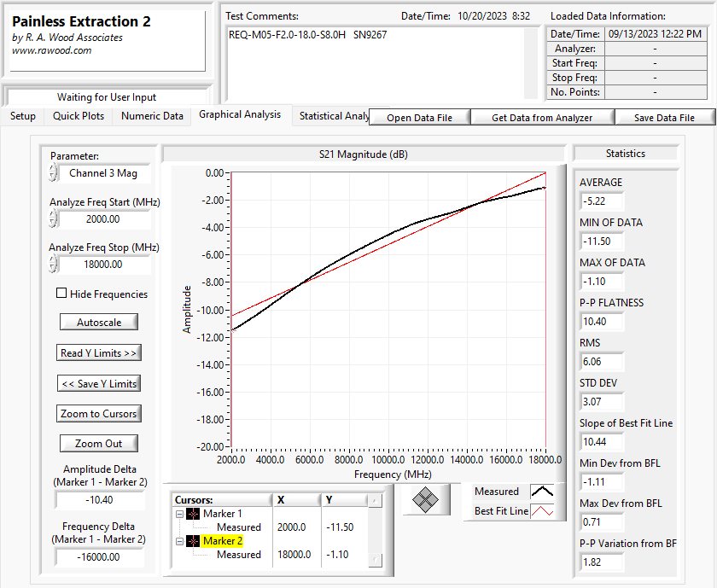Click the Best Fit Line legend swatch

(x=542, y=510)
